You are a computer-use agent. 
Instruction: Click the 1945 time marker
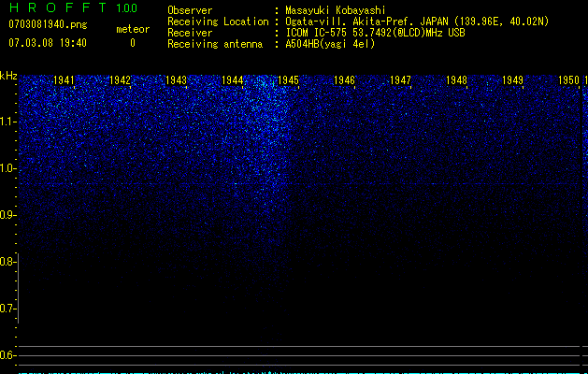[288, 80]
